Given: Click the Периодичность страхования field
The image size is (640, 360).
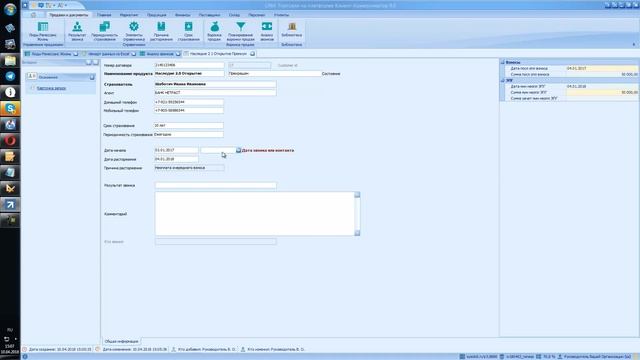Looking at the screenshot, I should pos(189,134).
